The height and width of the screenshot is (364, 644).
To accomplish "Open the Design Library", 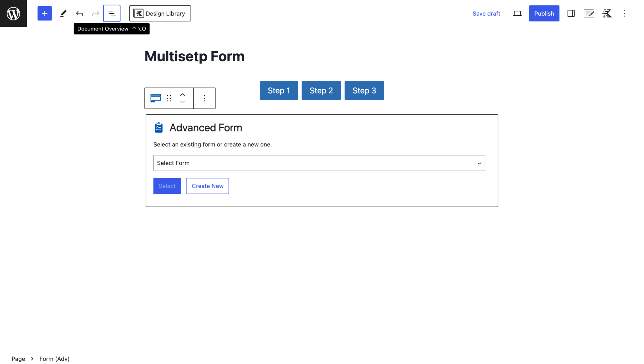I will click(160, 13).
